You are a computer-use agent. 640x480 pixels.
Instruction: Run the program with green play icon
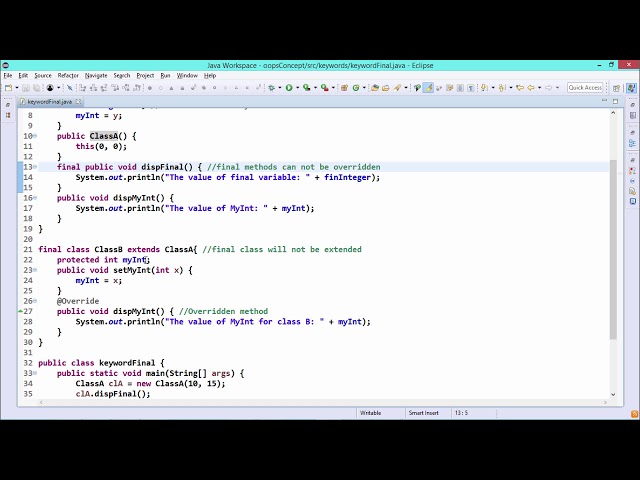tap(289, 88)
